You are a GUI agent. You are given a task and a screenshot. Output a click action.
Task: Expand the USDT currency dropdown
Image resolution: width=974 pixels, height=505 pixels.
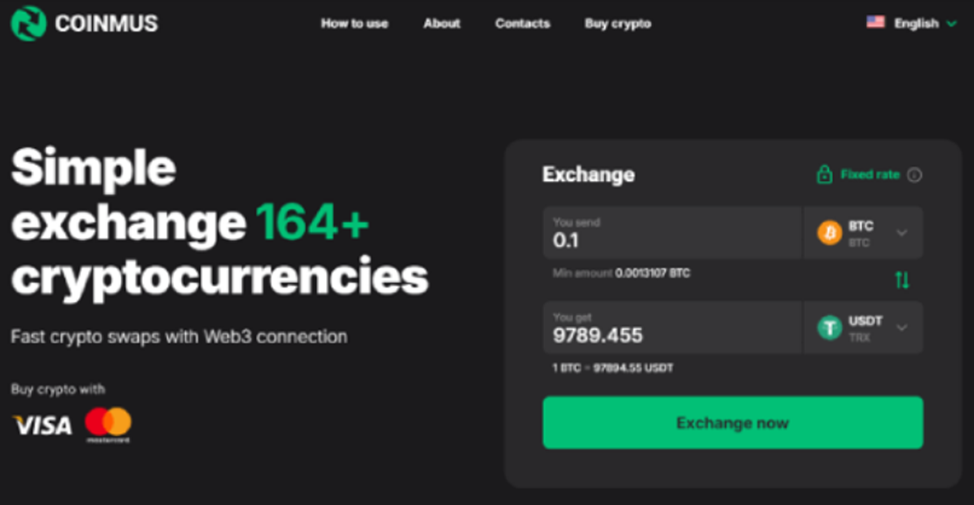[902, 327]
